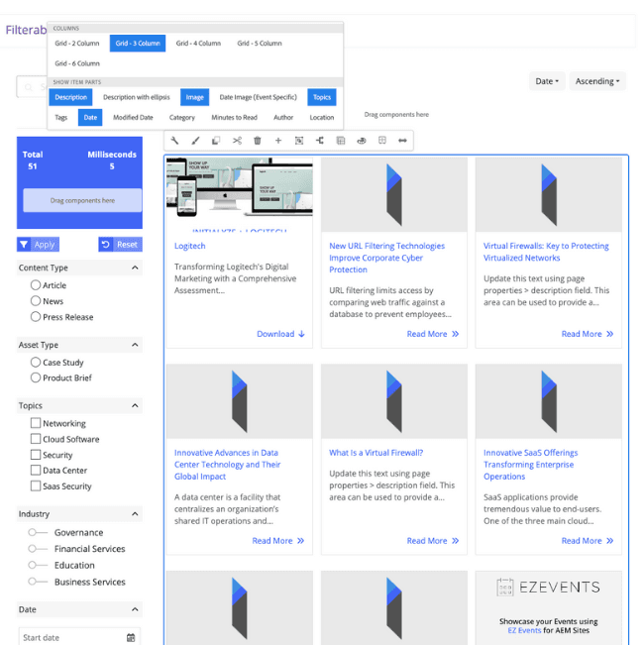Click the Logitech card thumbnail image
Viewport: 644px width, 645px height.
pyautogui.click(x=239, y=194)
